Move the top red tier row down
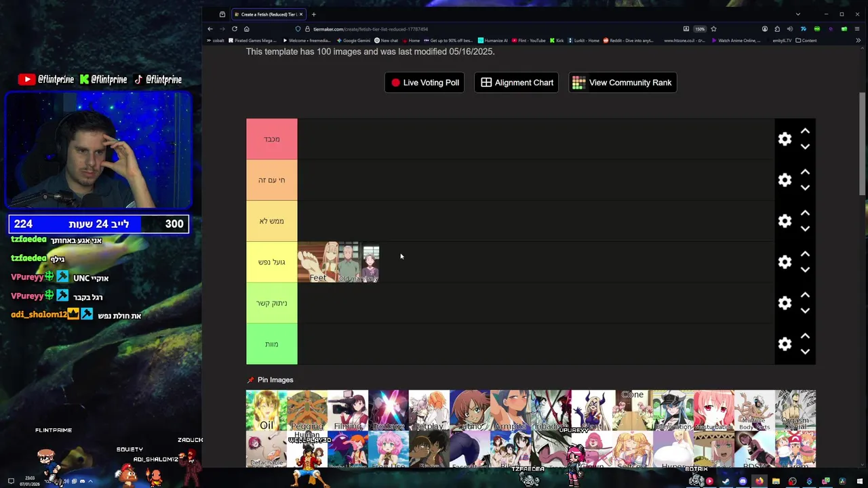Image resolution: width=868 pixels, height=488 pixels. [805, 146]
